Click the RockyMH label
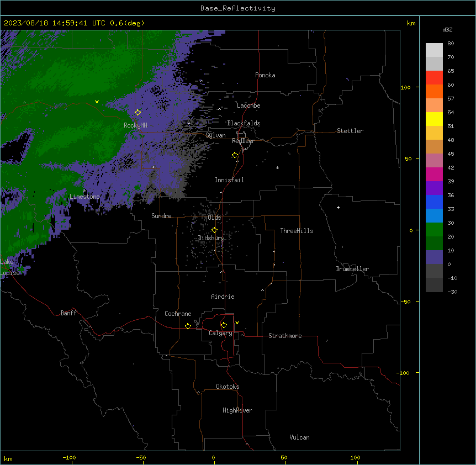This screenshot has width=476, height=465. click(135, 125)
